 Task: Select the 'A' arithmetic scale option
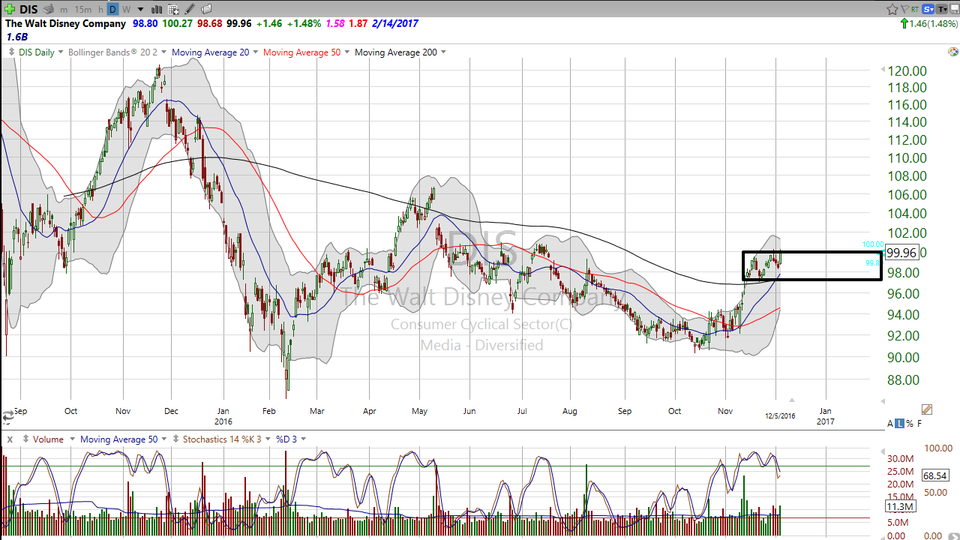click(x=890, y=424)
